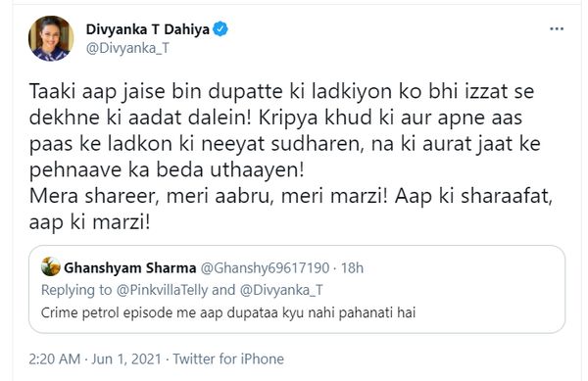The height and width of the screenshot is (381, 588).
Task: Click the 2:20 AM · Jun 1, 2021 timestamp
Action: point(95,358)
